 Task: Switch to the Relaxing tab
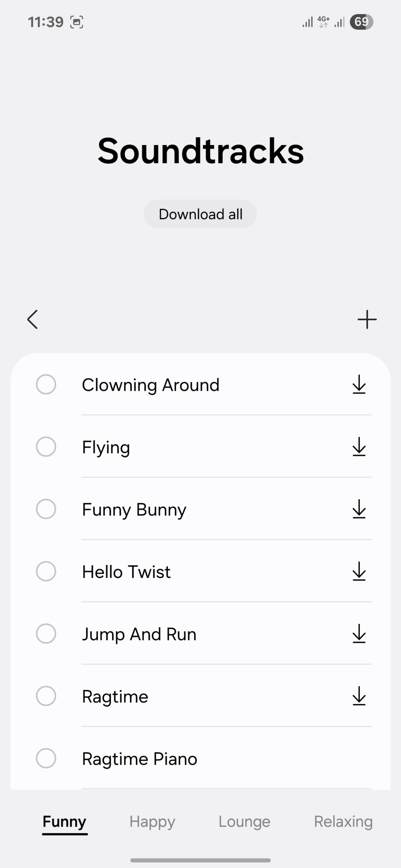tap(343, 822)
